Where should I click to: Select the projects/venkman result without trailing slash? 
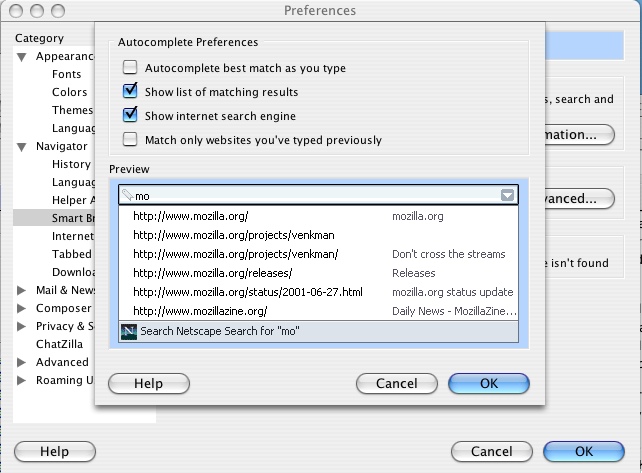318,235
